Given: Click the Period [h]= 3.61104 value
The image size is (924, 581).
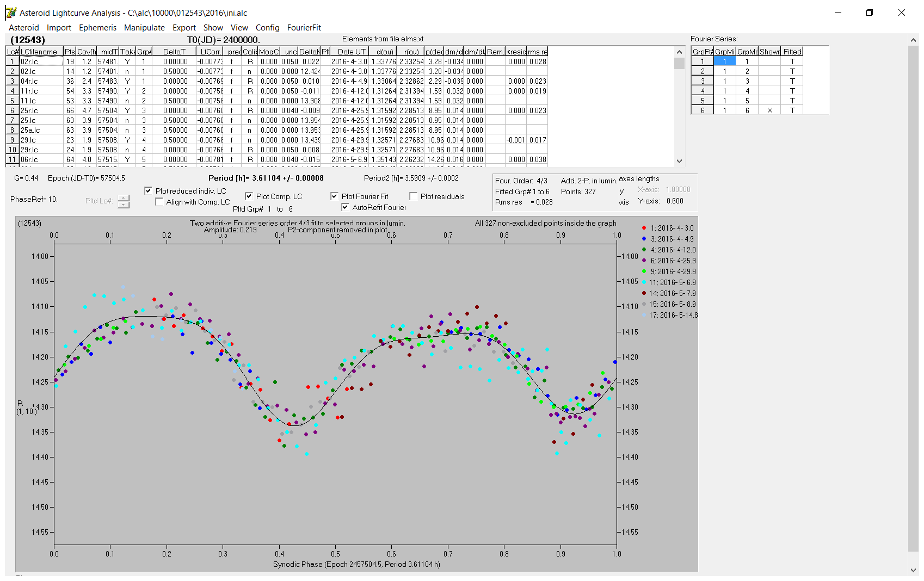Looking at the screenshot, I should pos(266,178).
